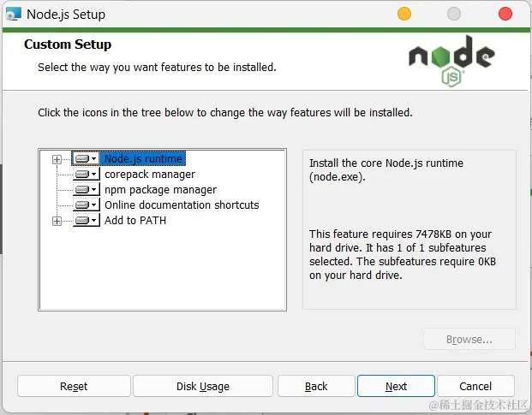The height and width of the screenshot is (415, 532).
Task: Open the Disk Usage dialog
Action: click(x=203, y=386)
